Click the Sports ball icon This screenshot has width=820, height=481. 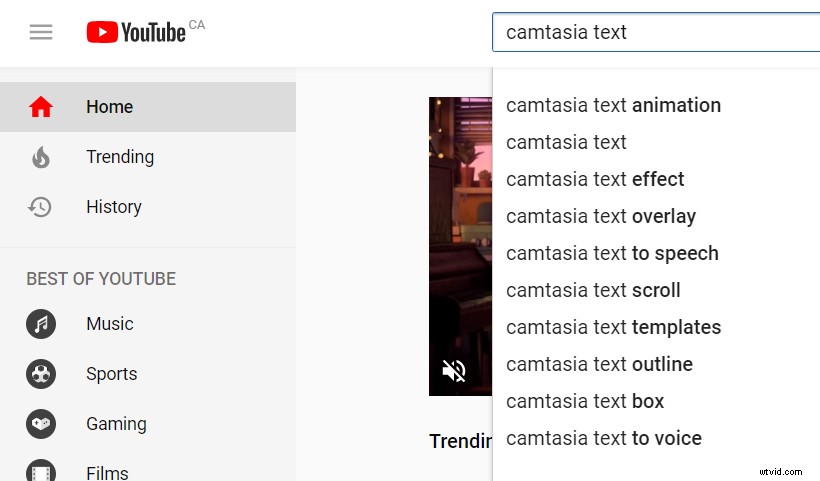[41, 374]
